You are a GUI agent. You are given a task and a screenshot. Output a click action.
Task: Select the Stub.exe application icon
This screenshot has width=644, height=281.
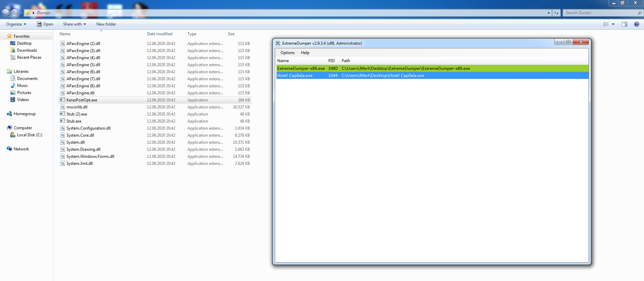[x=62, y=121]
